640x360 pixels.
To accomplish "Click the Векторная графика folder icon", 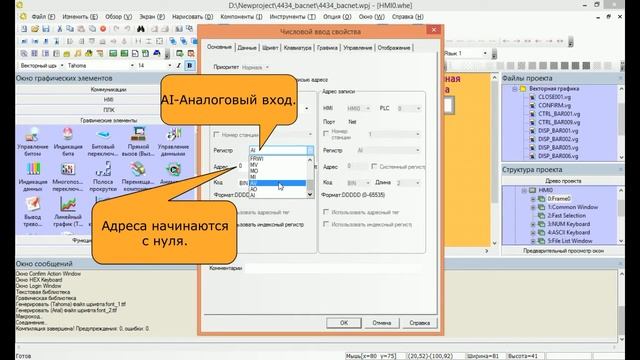I will 523,89.
